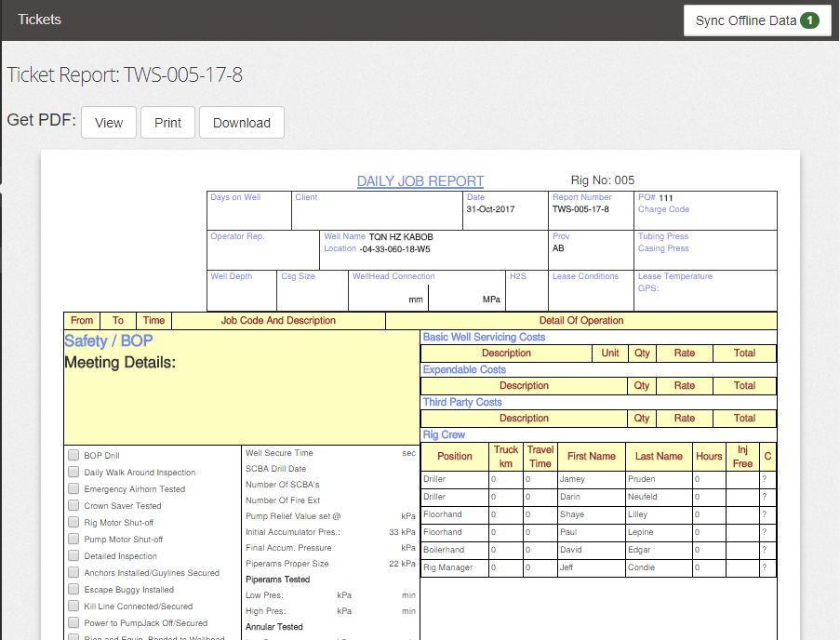
Task: Click the Location value -04-33-060-18-W5
Action: (x=394, y=249)
